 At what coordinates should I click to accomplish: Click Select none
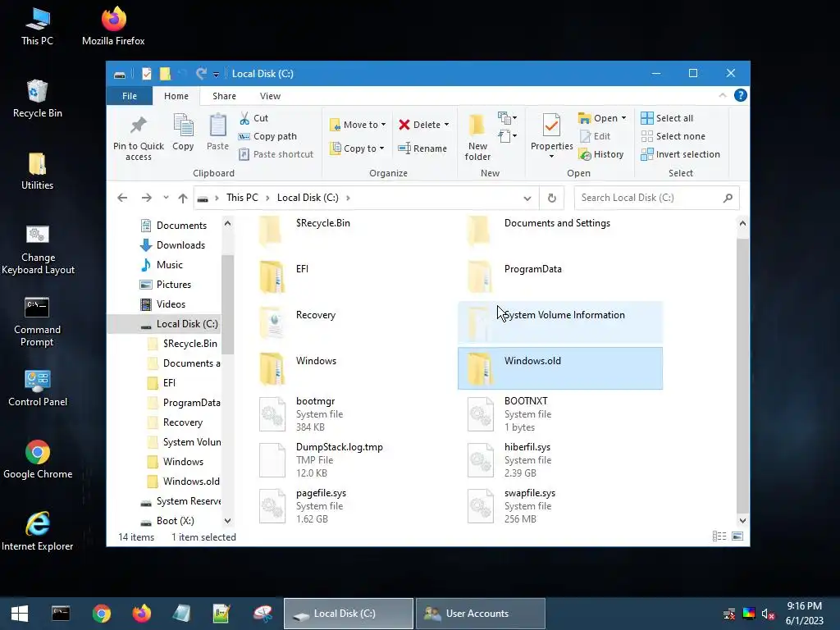673,136
